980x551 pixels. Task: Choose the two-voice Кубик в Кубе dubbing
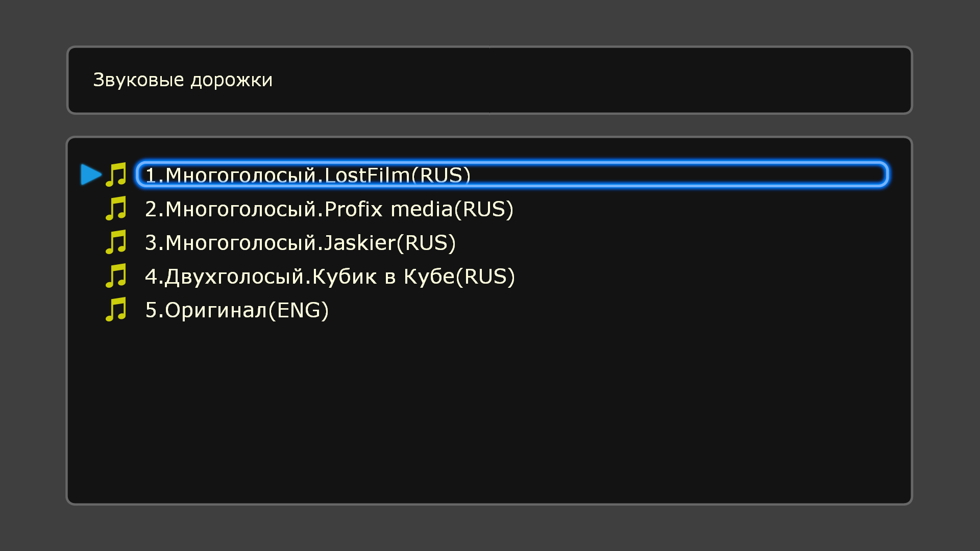(330, 277)
